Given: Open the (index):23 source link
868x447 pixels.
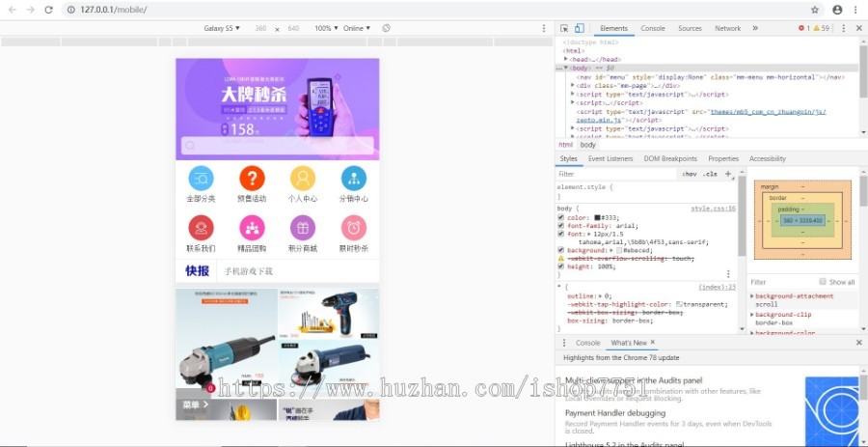Looking at the screenshot, I should [717, 287].
